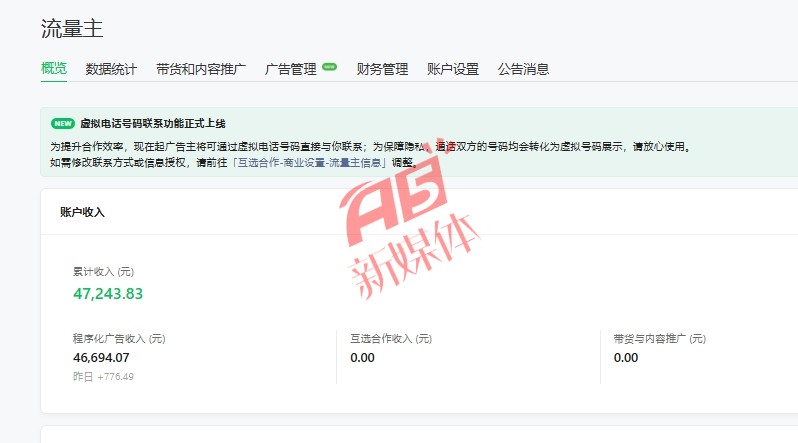Screen dimensions: 798x443
Task: Click the 账户收入 section heading
Action: (82, 212)
